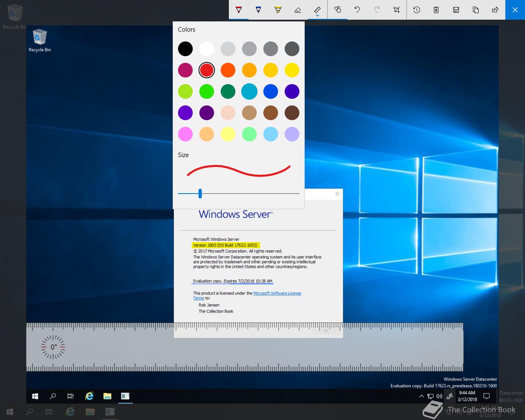This screenshot has width=525, height=420.
Task: Copy sketch to clipboard
Action: [476, 9]
